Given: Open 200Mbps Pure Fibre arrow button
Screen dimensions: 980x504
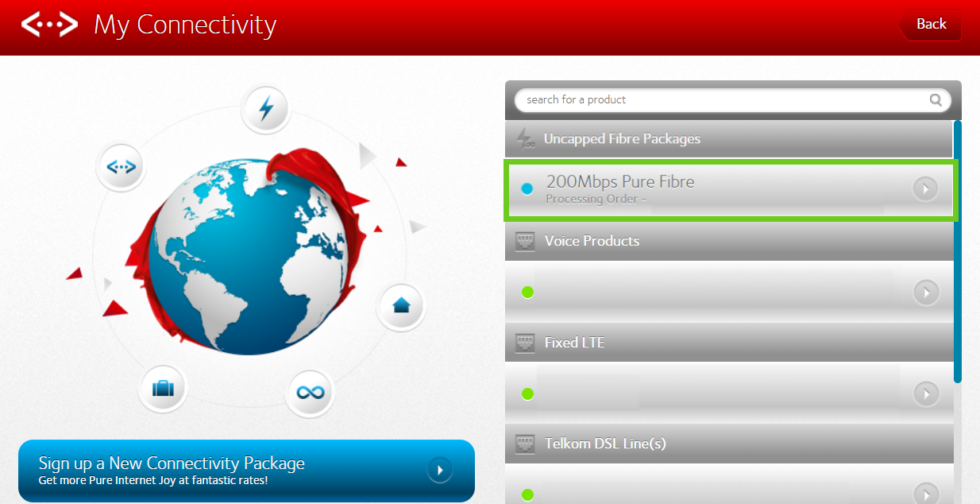Looking at the screenshot, I should [x=925, y=189].
